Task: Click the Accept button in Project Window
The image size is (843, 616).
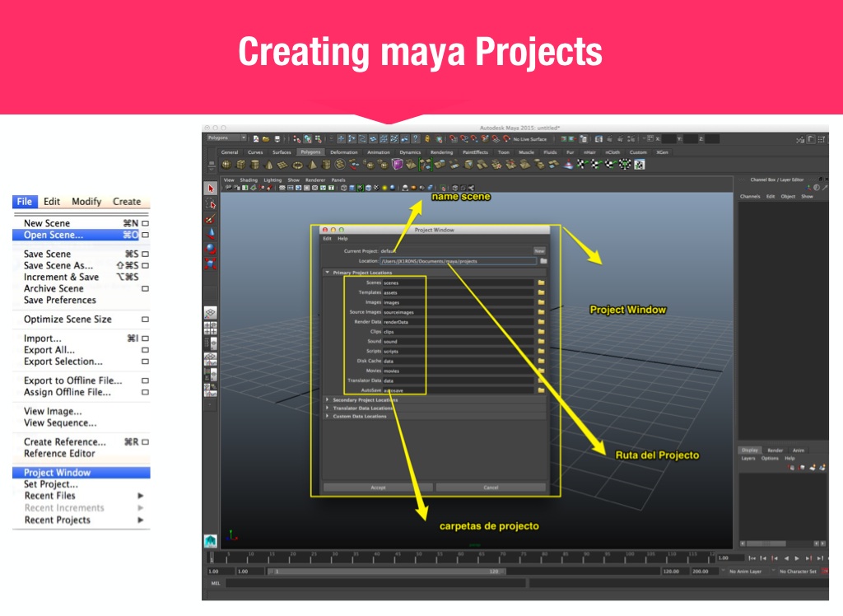Action: tap(378, 488)
